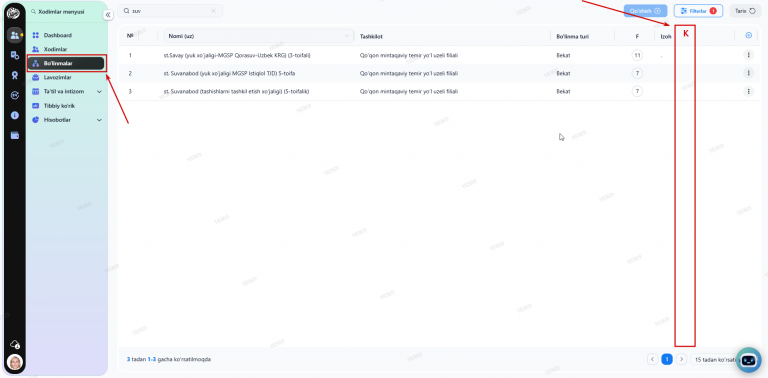Click the Tashkilot column header

[x=371, y=36]
